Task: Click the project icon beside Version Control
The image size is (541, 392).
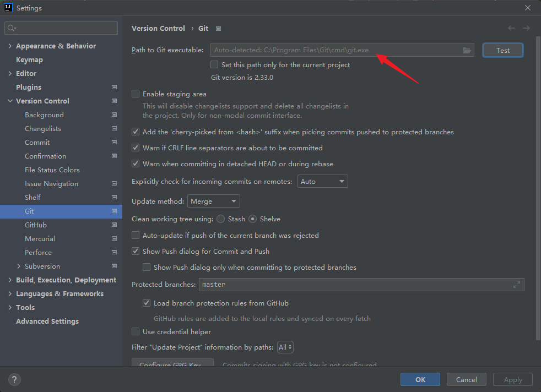Action: click(114, 101)
